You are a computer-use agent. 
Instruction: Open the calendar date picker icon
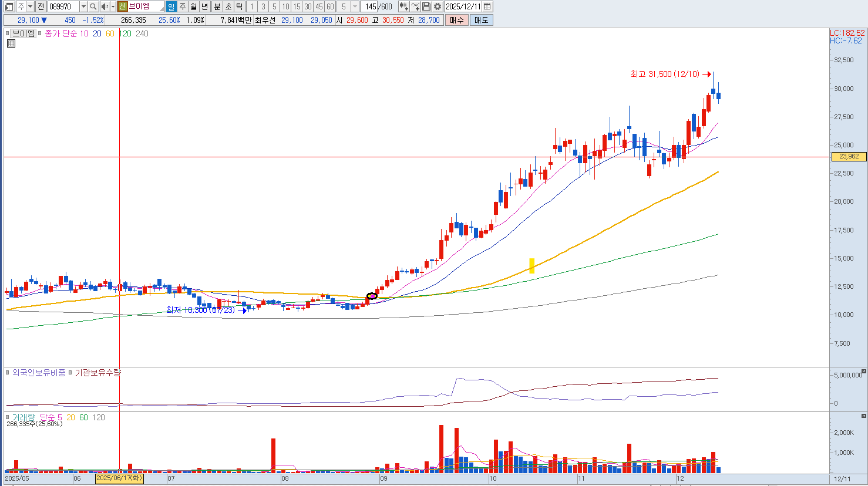tap(487, 6)
